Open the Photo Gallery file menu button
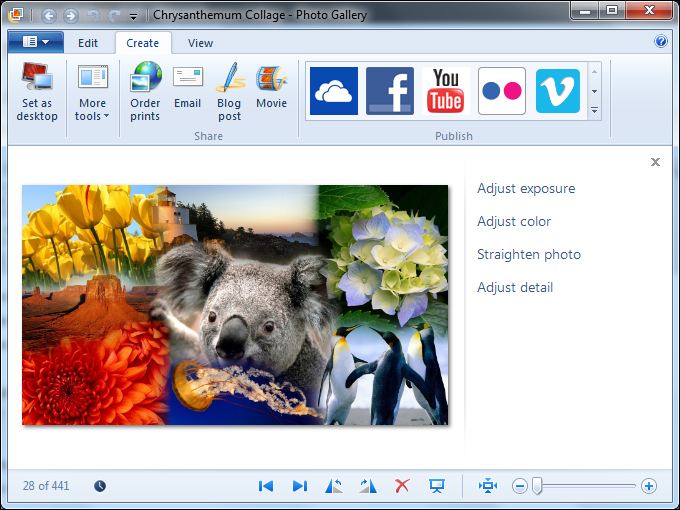 [x=36, y=42]
